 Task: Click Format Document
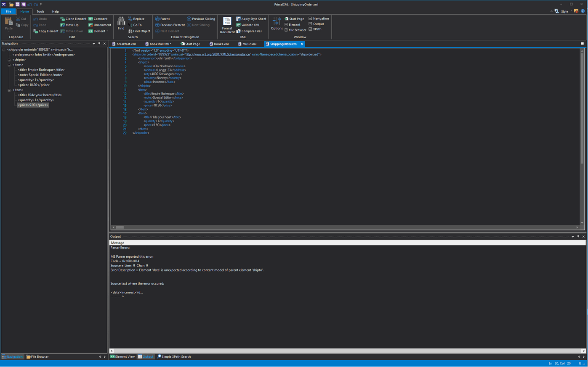(227, 25)
